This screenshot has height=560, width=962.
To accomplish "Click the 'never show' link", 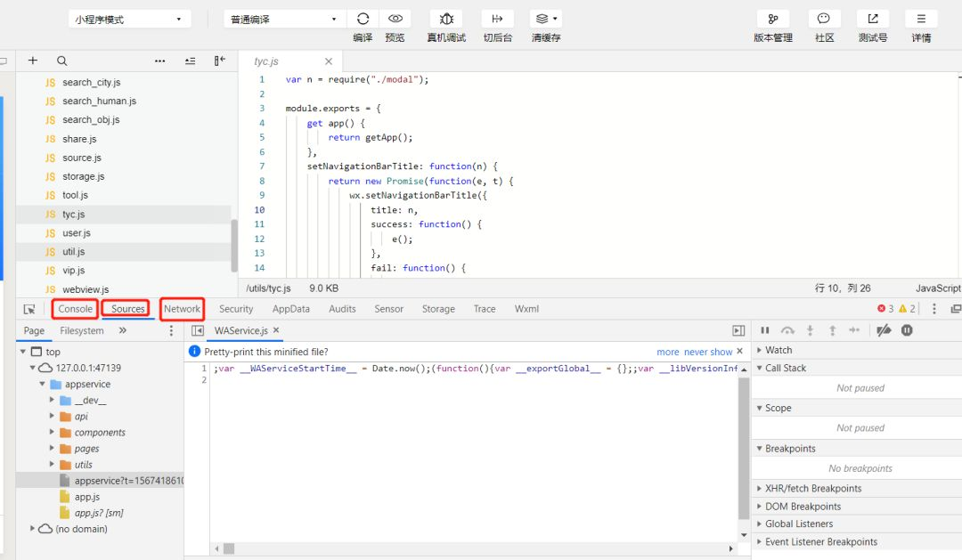I will tap(708, 352).
